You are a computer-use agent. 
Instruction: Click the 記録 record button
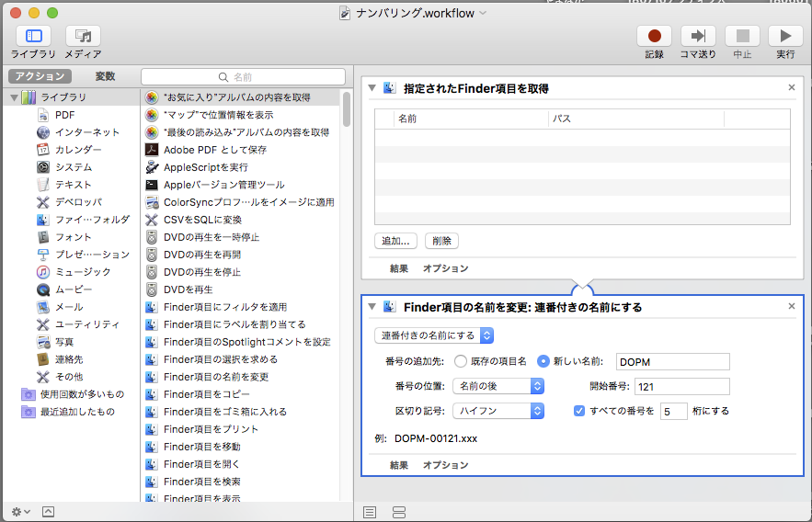click(654, 36)
